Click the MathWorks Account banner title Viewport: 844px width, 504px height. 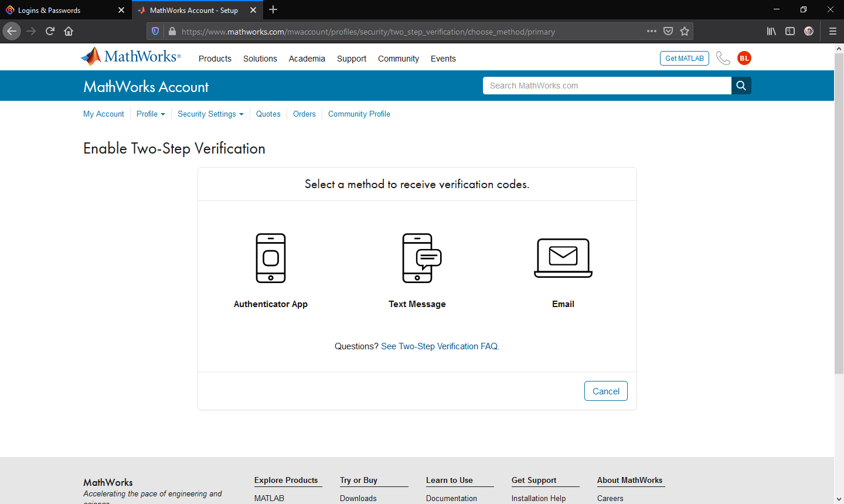pos(146,87)
